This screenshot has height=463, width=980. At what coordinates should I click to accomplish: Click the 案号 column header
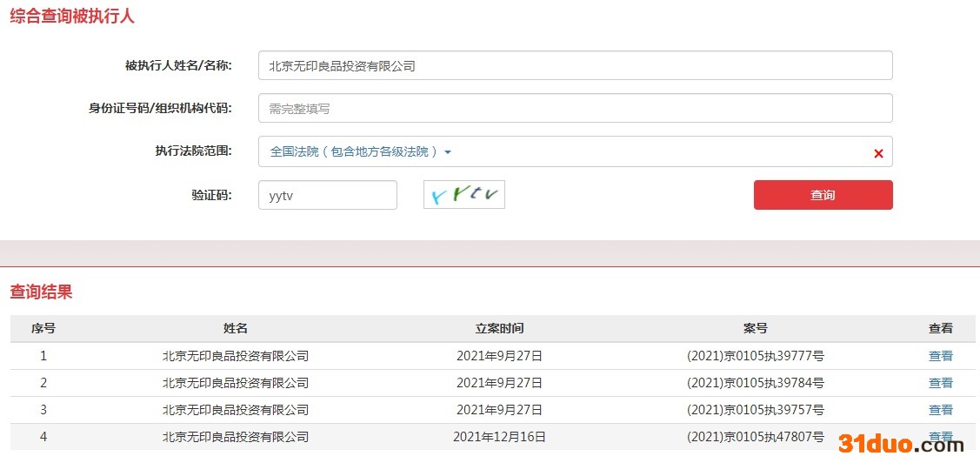(755, 328)
